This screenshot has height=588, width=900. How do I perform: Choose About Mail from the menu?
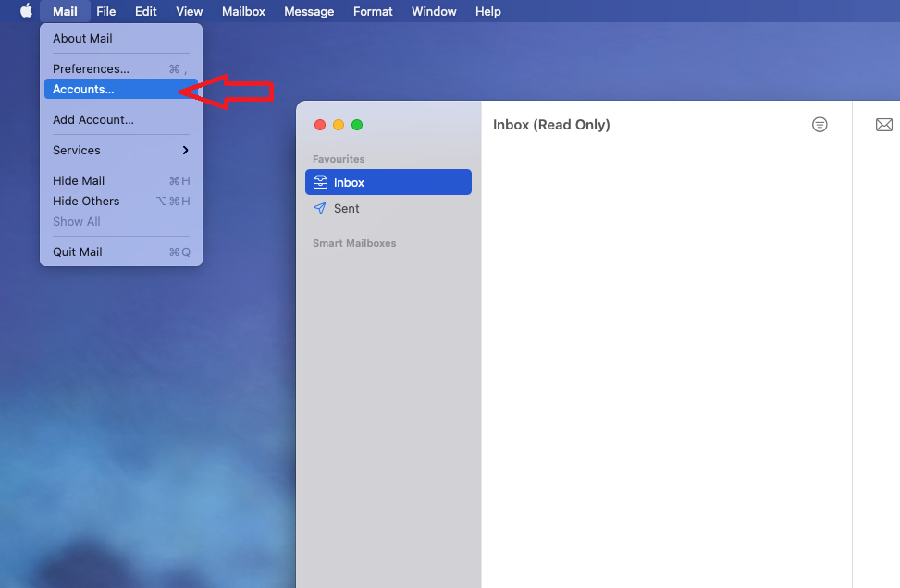(x=121, y=39)
